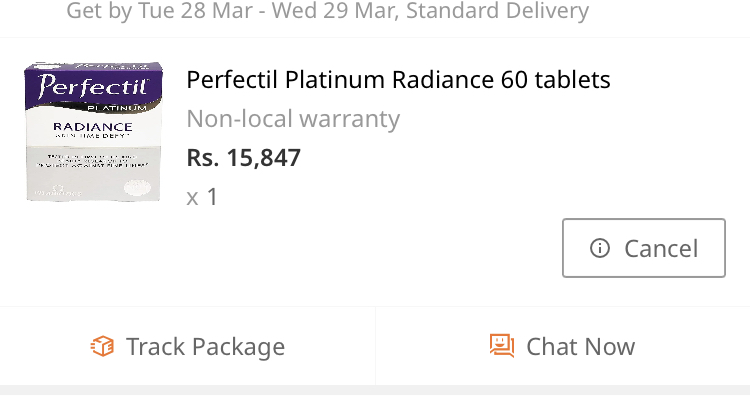Click the white tablet illustration on box

coord(137,187)
